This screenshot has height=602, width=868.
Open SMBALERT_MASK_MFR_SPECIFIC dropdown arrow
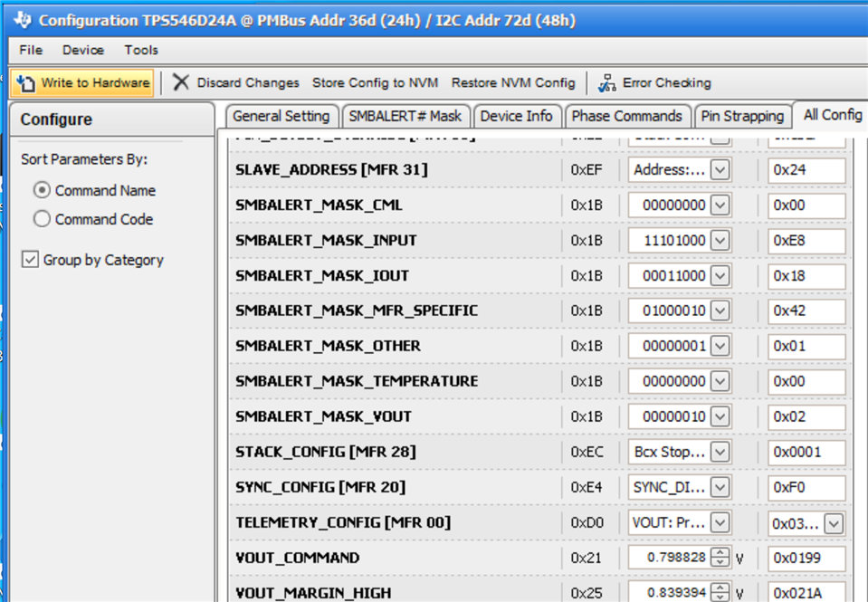(x=720, y=311)
